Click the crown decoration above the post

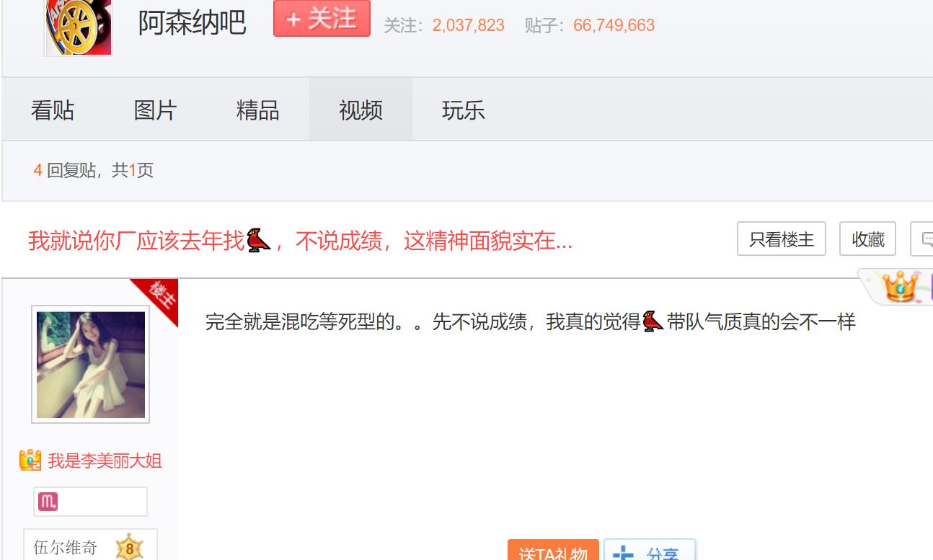tap(900, 286)
